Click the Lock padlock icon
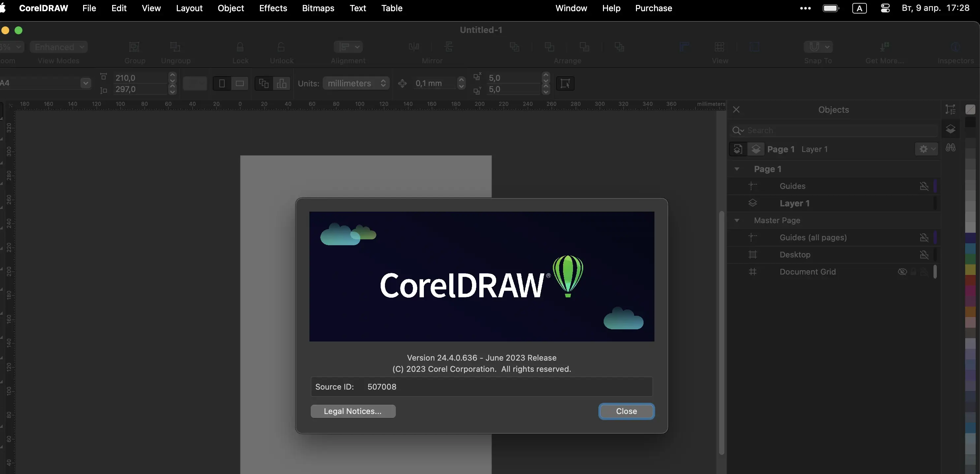Viewport: 980px width, 474px height. (x=240, y=47)
